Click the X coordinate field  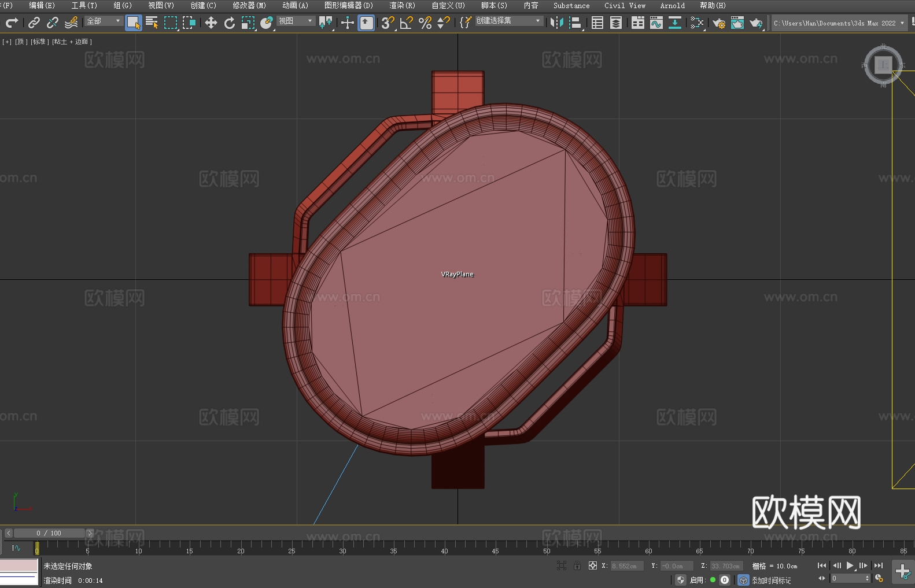click(627, 566)
